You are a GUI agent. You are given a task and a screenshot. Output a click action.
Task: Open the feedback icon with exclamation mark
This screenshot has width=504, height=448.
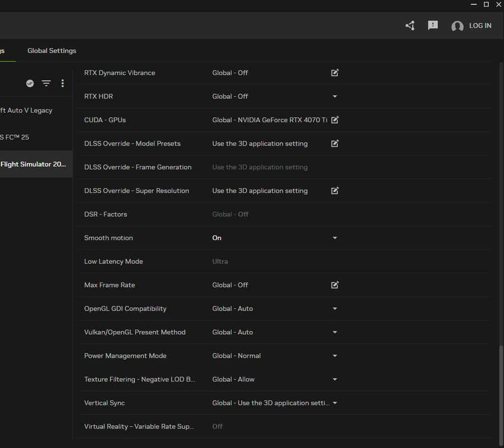pyautogui.click(x=432, y=25)
